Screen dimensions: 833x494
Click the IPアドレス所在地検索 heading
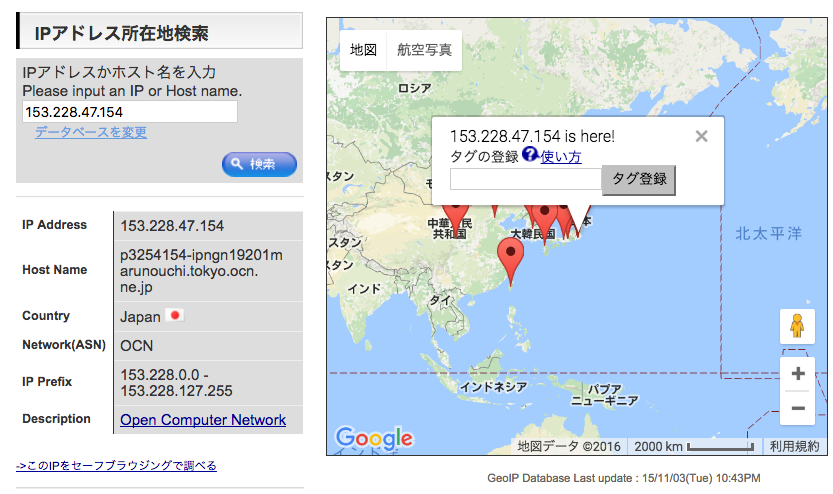tap(122, 33)
